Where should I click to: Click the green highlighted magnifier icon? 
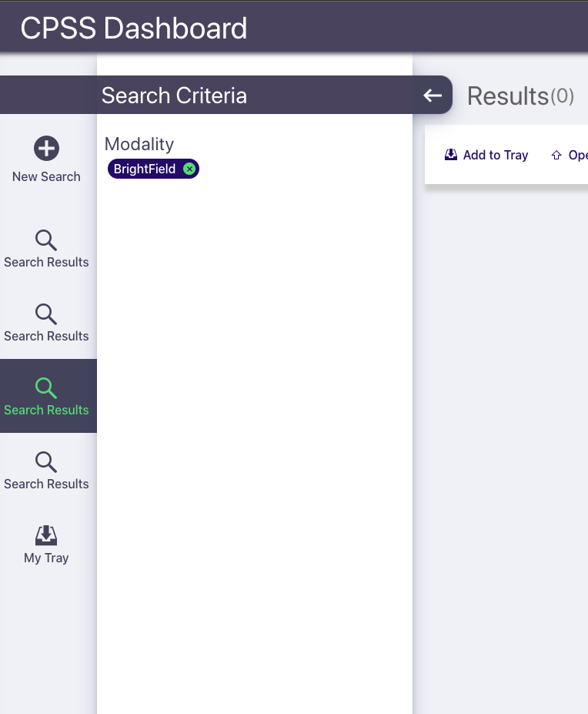(x=46, y=388)
